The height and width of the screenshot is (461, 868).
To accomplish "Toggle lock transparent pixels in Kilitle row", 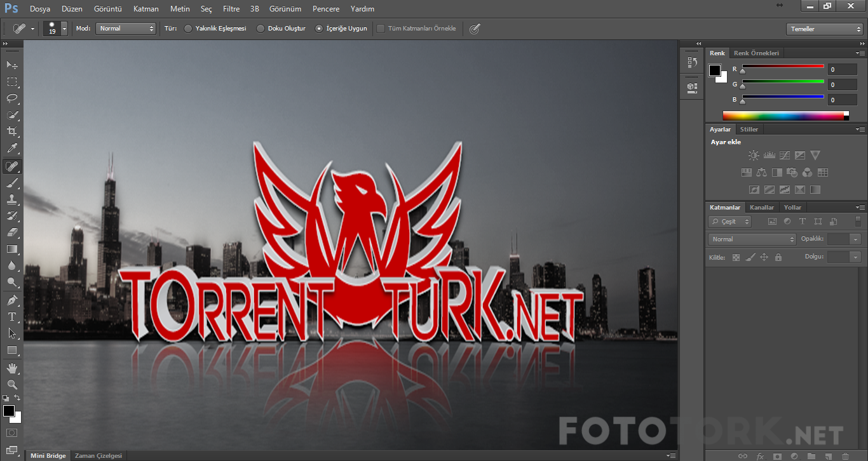I will point(736,257).
